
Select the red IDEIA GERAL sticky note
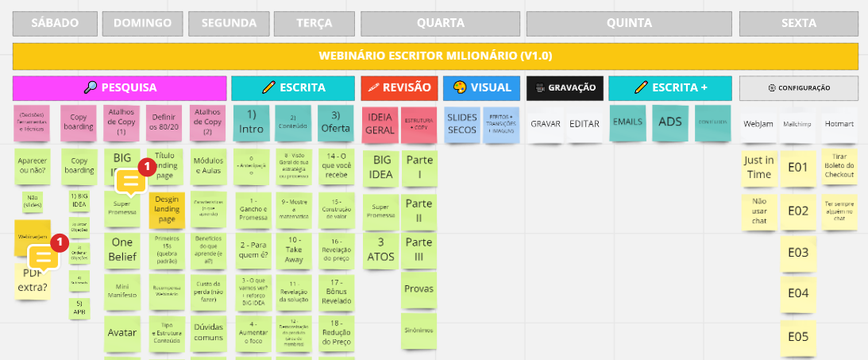379,124
